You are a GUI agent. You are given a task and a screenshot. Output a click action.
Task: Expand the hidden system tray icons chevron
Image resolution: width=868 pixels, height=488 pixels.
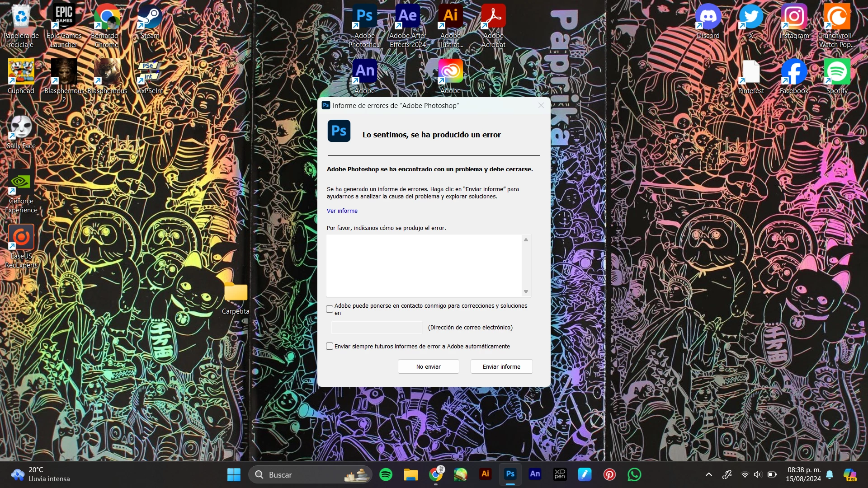click(x=708, y=474)
